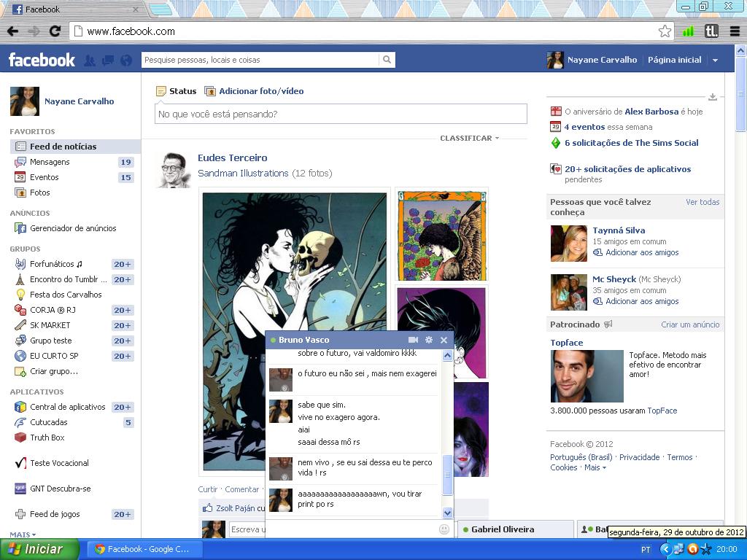This screenshot has height=560, width=747.
Task: Click the search magnifier button
Action: point(387,60)
